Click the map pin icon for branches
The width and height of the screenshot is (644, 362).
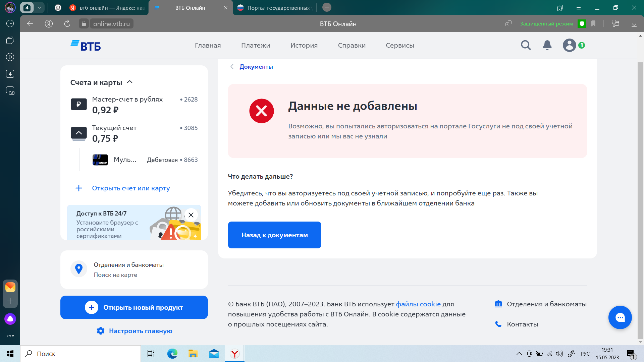coord(79,269)
